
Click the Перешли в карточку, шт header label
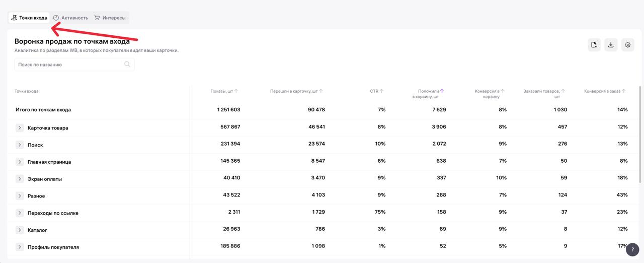click(294, 91)
